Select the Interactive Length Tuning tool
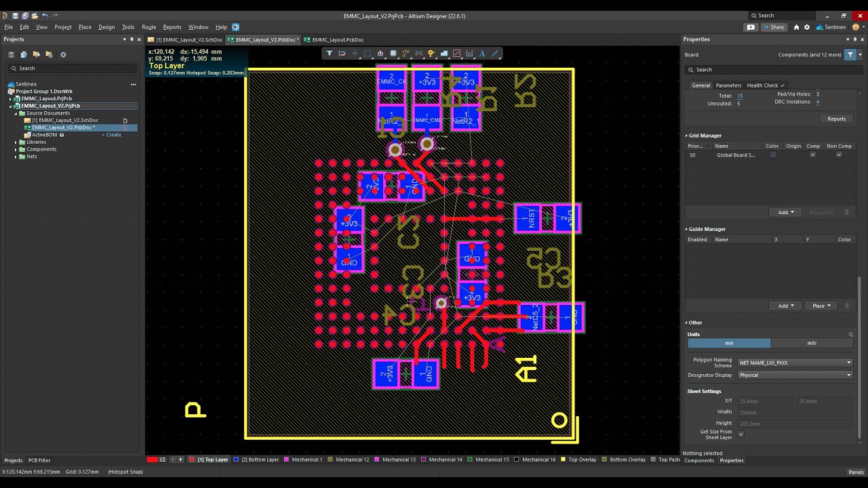The image size is (868, 488). pos(418,53)
